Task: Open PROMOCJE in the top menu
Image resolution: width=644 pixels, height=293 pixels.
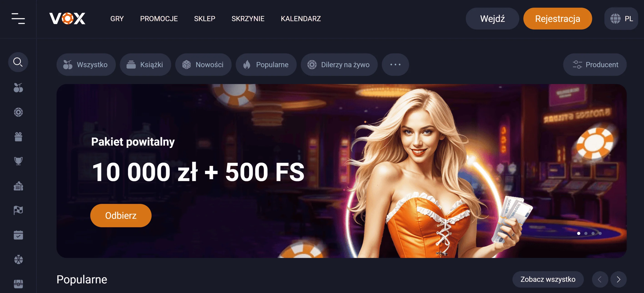Action: click(x=159, y=18)
